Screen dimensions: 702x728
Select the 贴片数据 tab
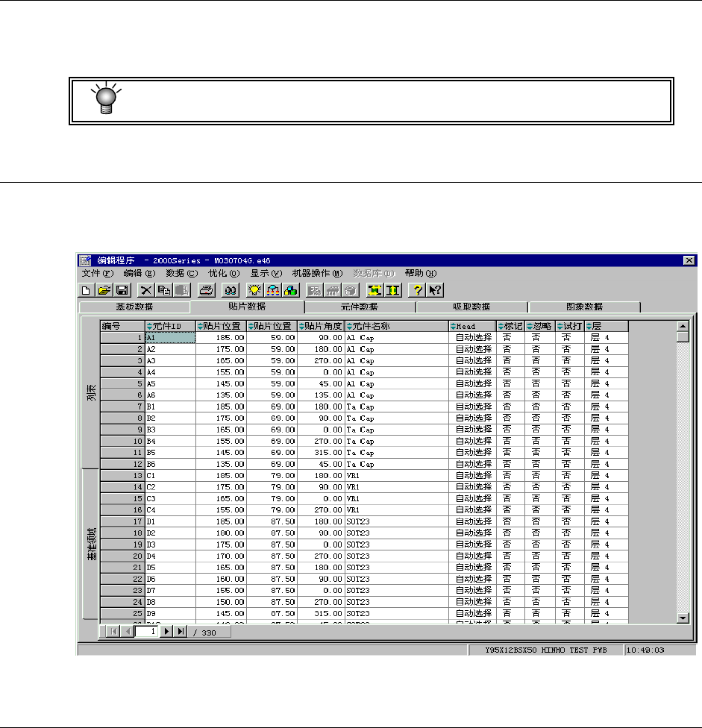(x=247, y=307)
